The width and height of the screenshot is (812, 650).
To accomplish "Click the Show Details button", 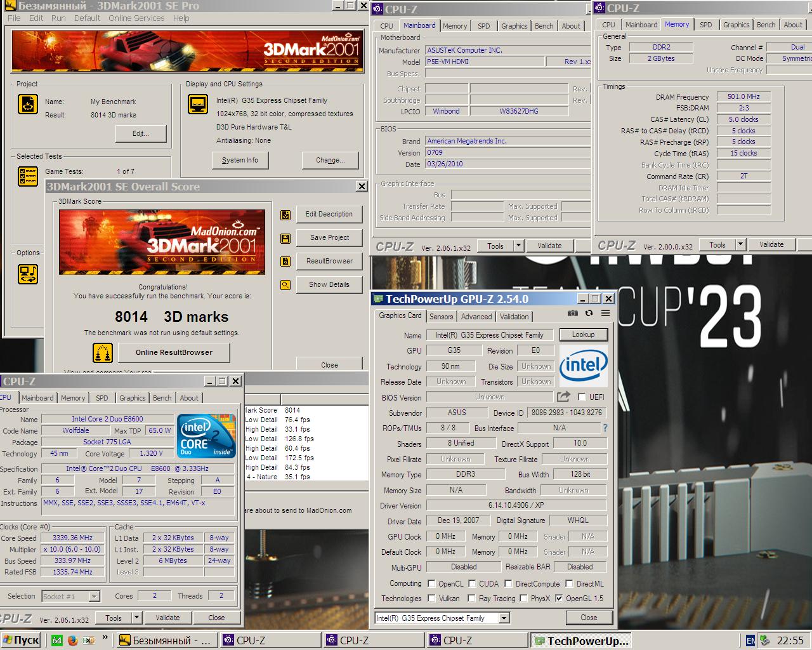I will [329, 284].
